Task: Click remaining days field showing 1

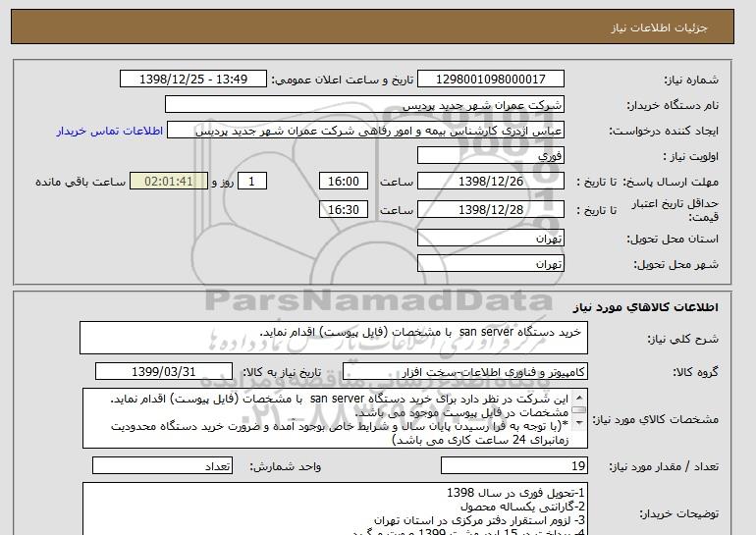Action: [251, 182]
